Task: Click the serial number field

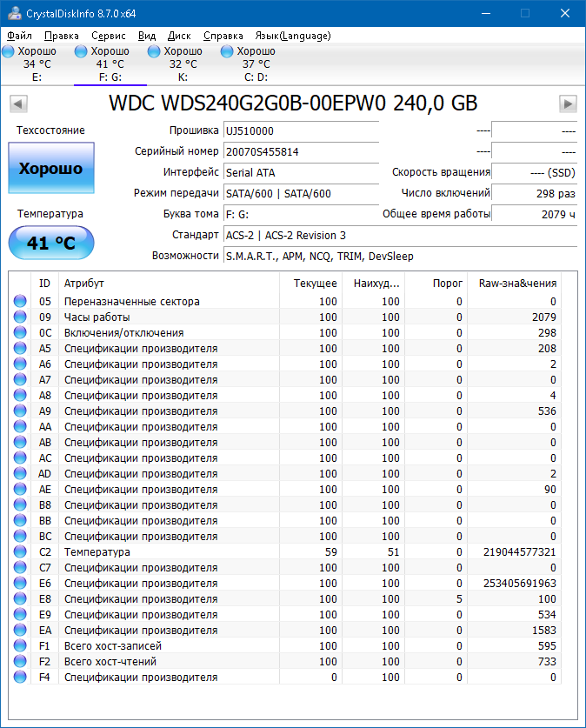Action: point(300,151)
